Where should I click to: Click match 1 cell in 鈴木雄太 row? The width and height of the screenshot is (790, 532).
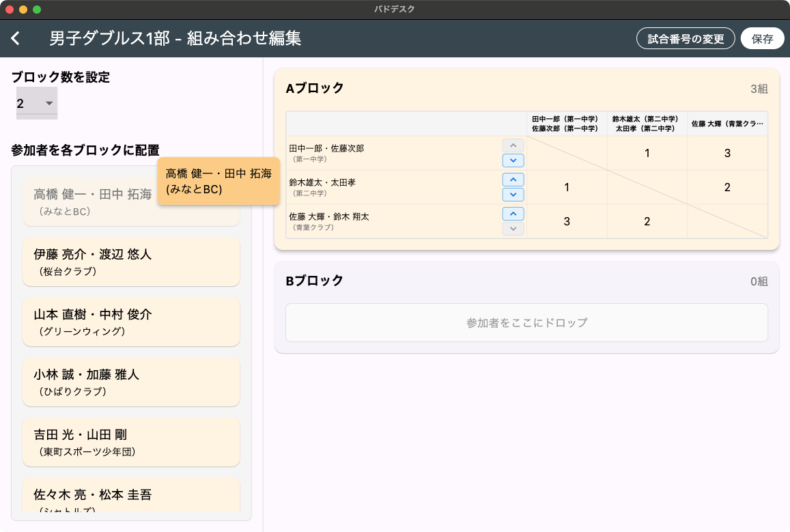pos(567,187)
